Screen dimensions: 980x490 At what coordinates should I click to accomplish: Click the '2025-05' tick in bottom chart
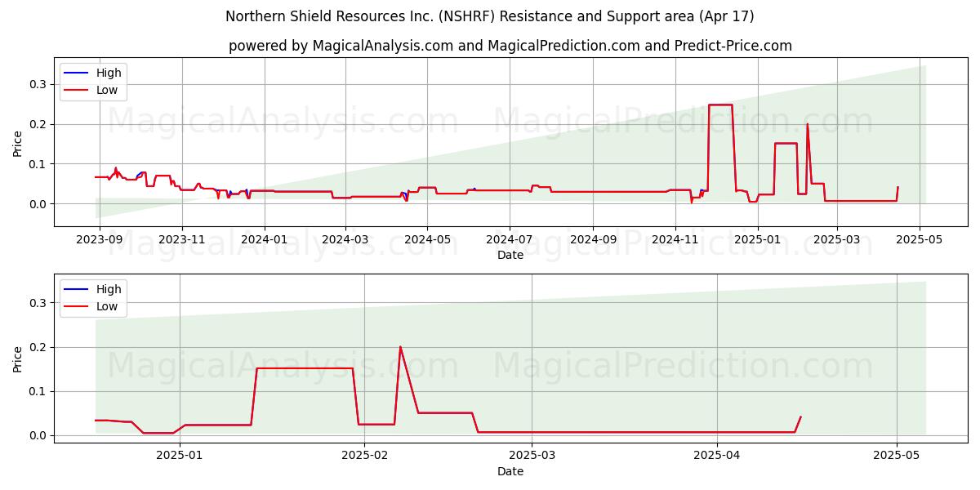click(897, 457)
